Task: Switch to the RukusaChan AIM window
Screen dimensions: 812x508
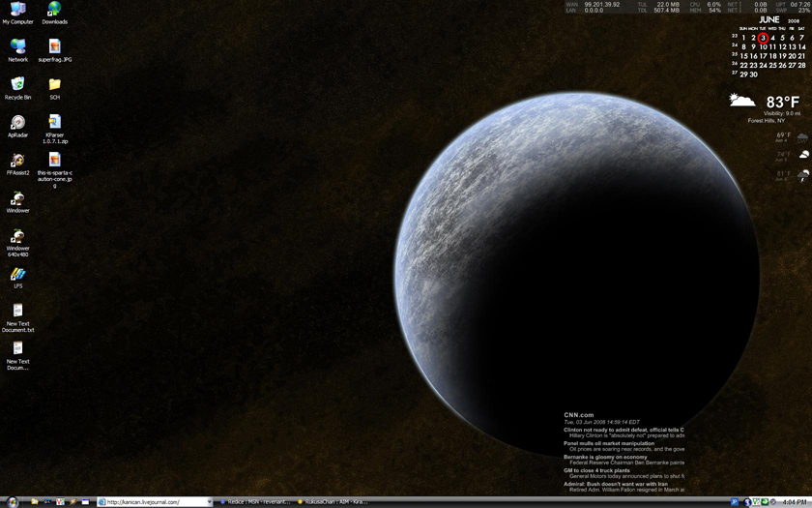Action: 333,502
